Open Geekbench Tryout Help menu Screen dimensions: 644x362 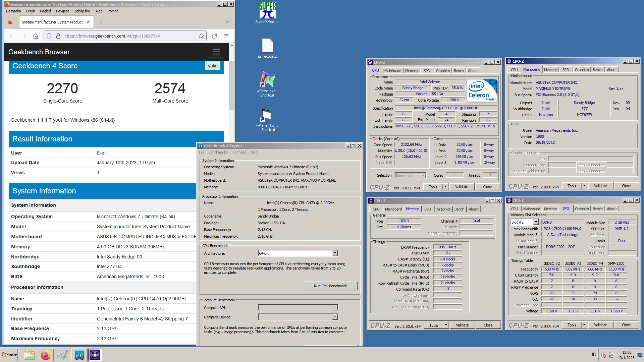254,152
